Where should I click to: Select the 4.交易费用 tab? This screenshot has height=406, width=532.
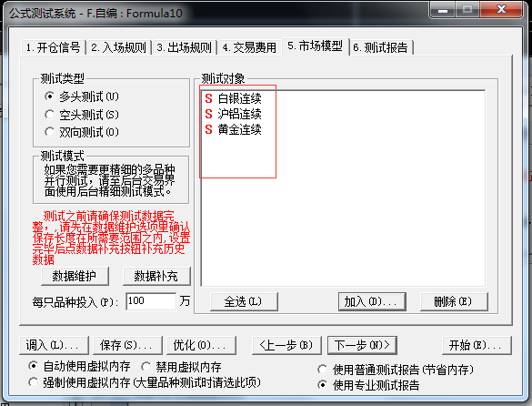tap(249, 47)
